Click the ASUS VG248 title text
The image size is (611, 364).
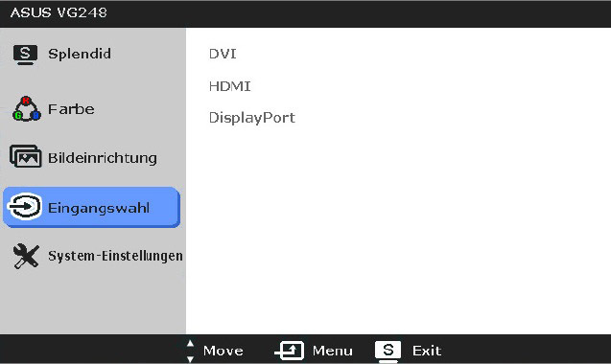59,12
